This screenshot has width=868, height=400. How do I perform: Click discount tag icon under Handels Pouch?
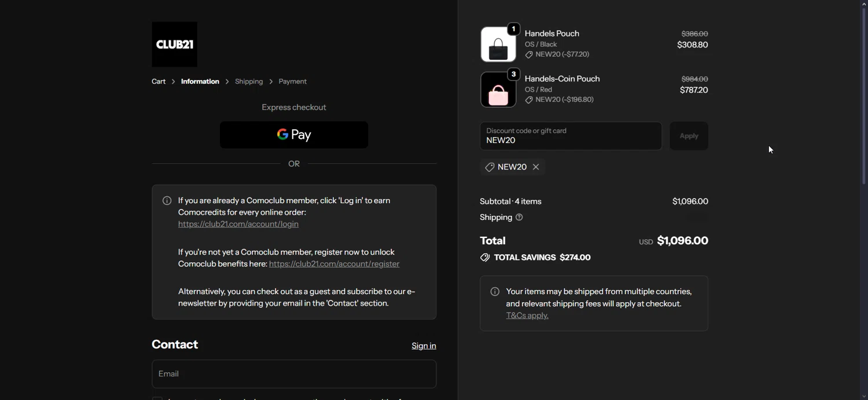(529, 55)
